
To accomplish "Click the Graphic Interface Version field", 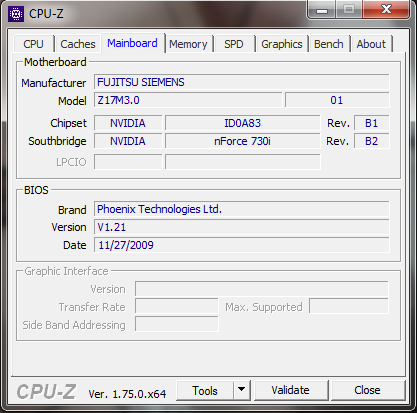I will tap(262, 289).
